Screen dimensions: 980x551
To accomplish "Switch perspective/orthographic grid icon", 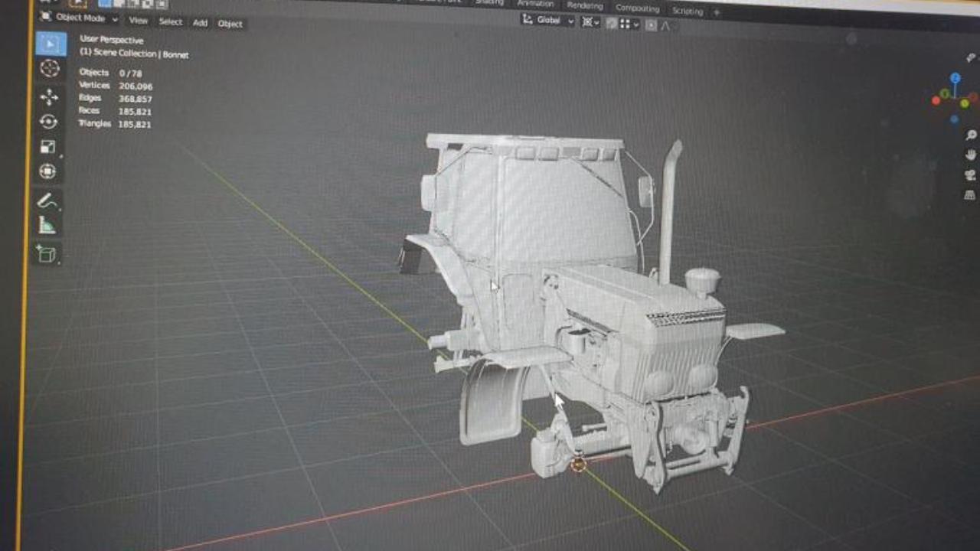I will (x=969, y=195).
